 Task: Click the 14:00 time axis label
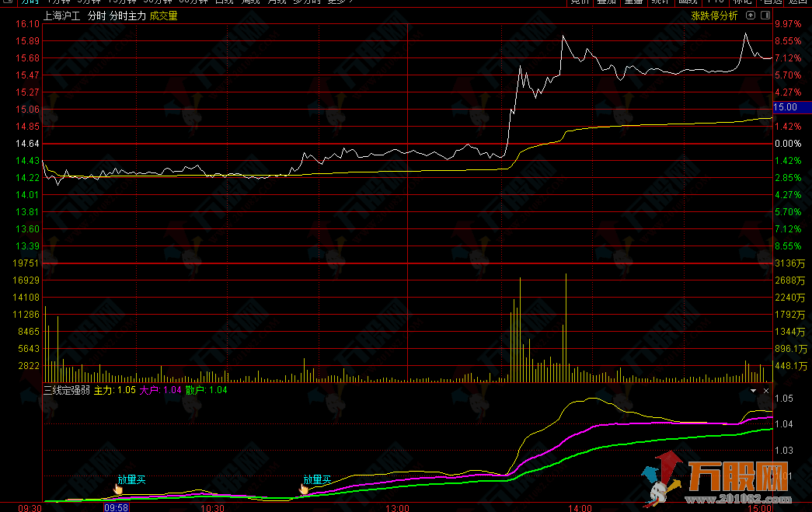[580, 508]
